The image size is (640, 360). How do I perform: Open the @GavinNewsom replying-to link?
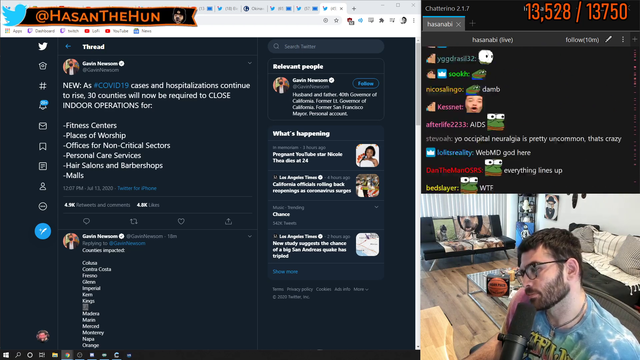coord(127,243)
